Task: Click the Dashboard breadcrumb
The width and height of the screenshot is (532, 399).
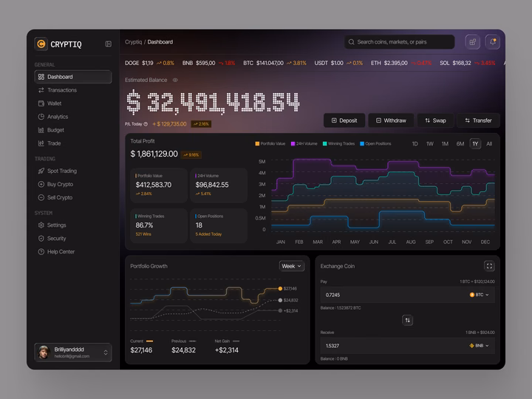Action: pyautogui.click(x=160, y=41)
